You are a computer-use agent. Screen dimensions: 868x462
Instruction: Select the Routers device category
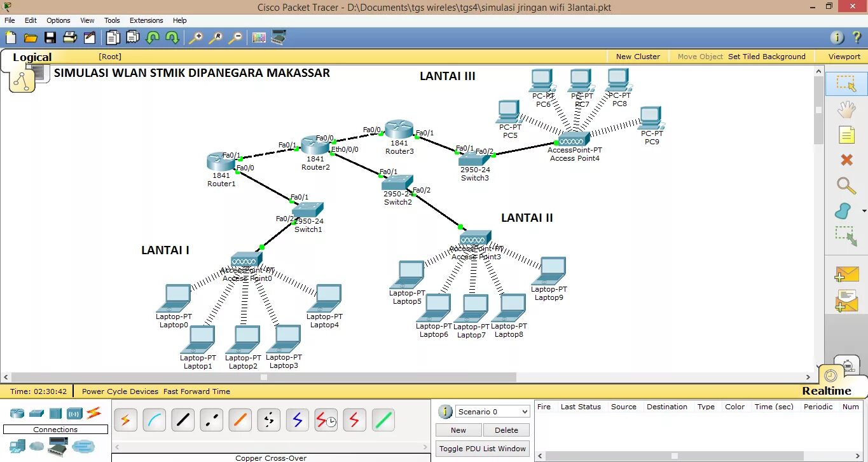17,413
